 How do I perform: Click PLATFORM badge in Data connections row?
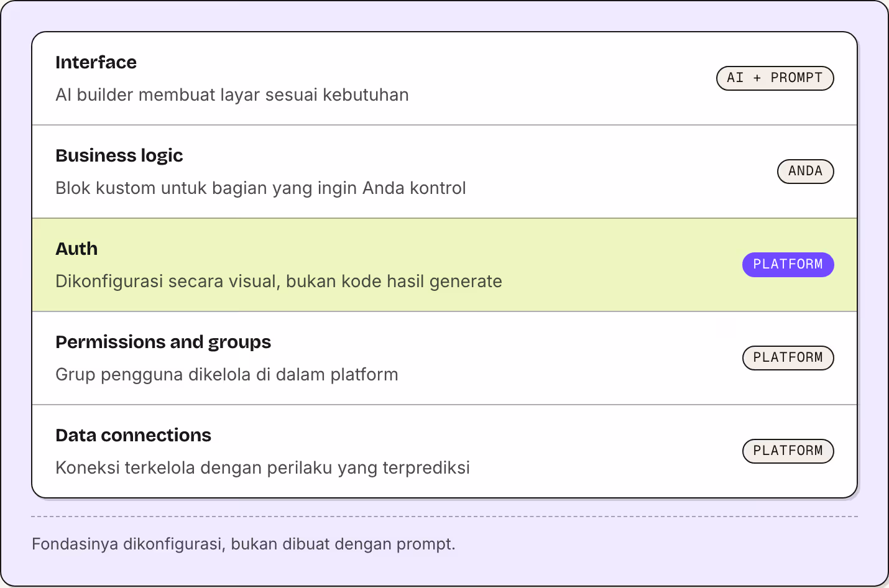coord(788,451)
